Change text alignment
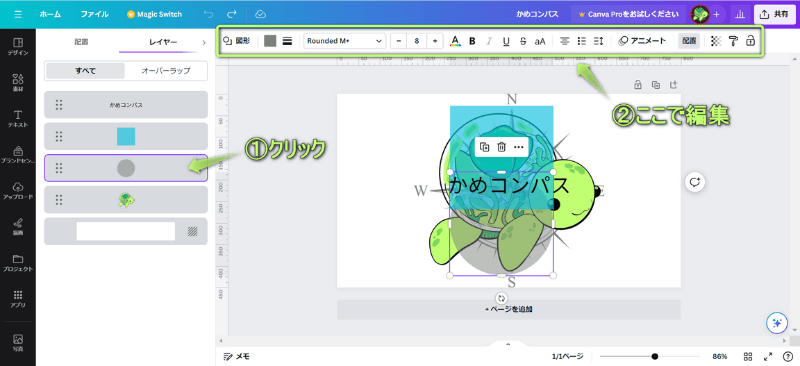The width and height of the screenshot is (800, 366). click(x=564, y=41)
